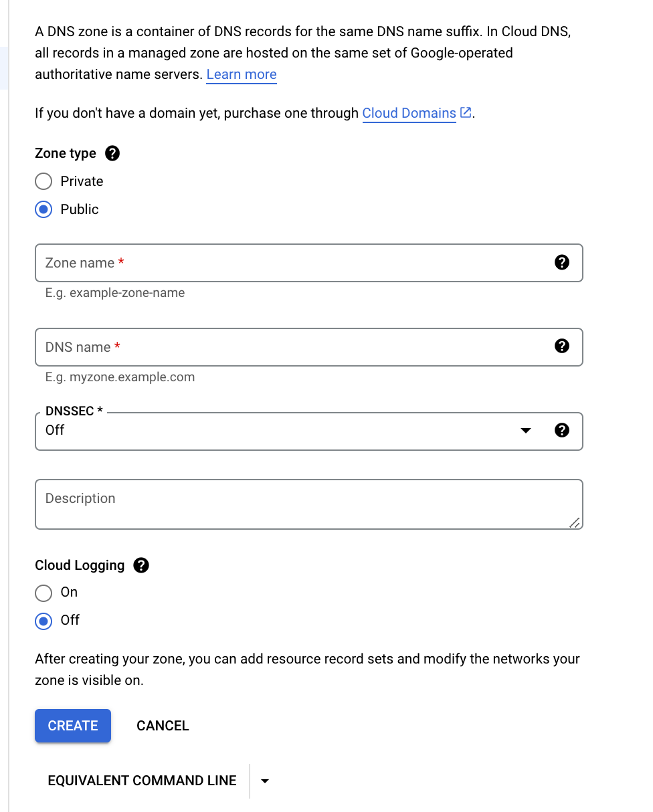The height and width of the screenshot is (812, 653).
Task: Click EQUIVALENT COMMAND LINE
Action: tap(142, 781)
